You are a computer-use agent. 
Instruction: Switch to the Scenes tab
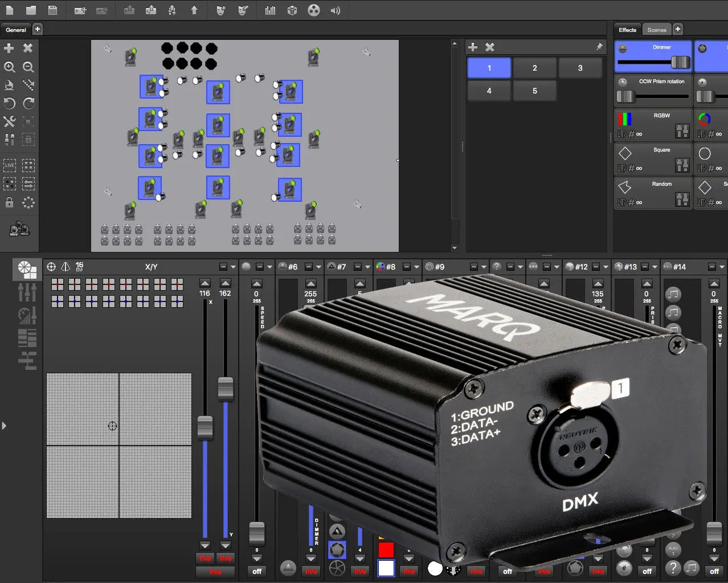click(656, 30)
